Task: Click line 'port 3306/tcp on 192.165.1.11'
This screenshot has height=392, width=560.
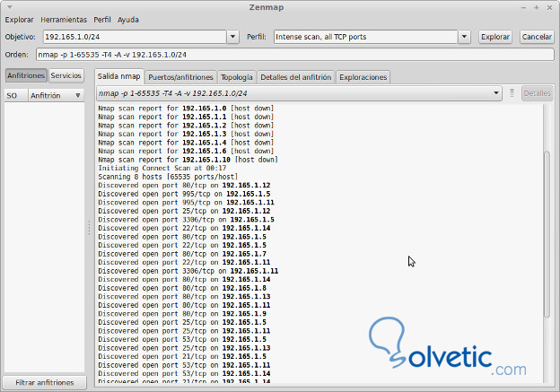Action: 188,271
